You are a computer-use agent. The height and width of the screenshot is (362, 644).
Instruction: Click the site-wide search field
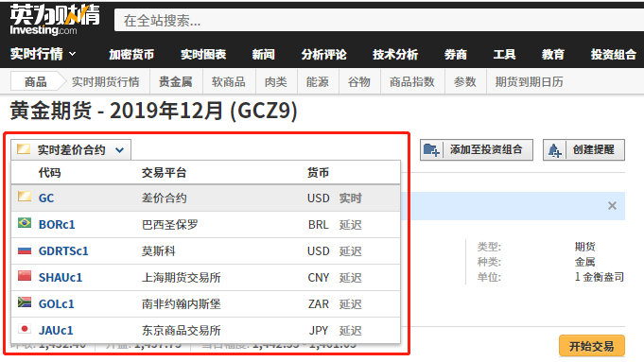[x=379, y=21]
